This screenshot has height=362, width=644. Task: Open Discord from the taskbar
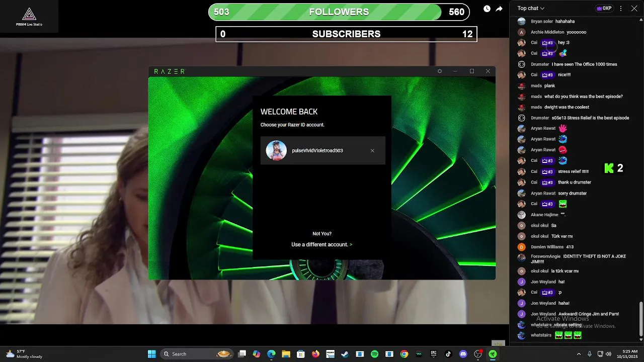(463, 354)
